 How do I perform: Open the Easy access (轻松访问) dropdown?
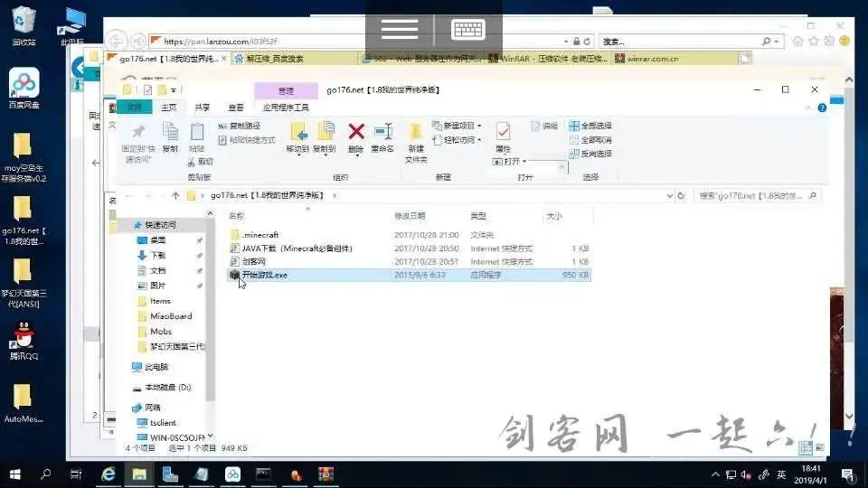tap(457, 140)
